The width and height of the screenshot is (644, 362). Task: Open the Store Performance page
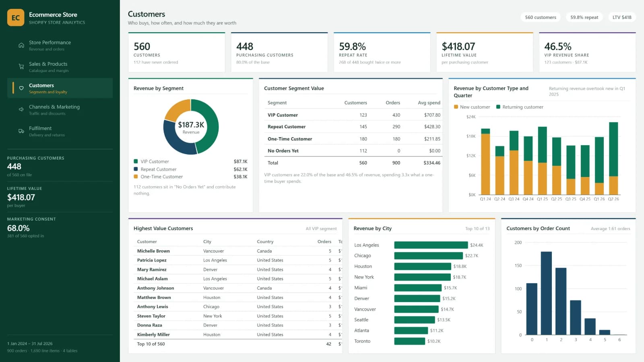click(60, 45)
